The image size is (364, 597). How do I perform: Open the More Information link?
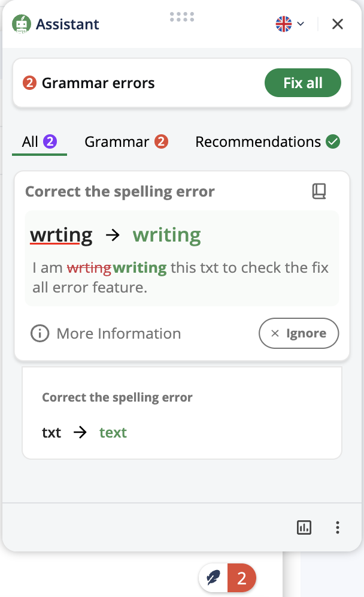[x=119, y=333]
